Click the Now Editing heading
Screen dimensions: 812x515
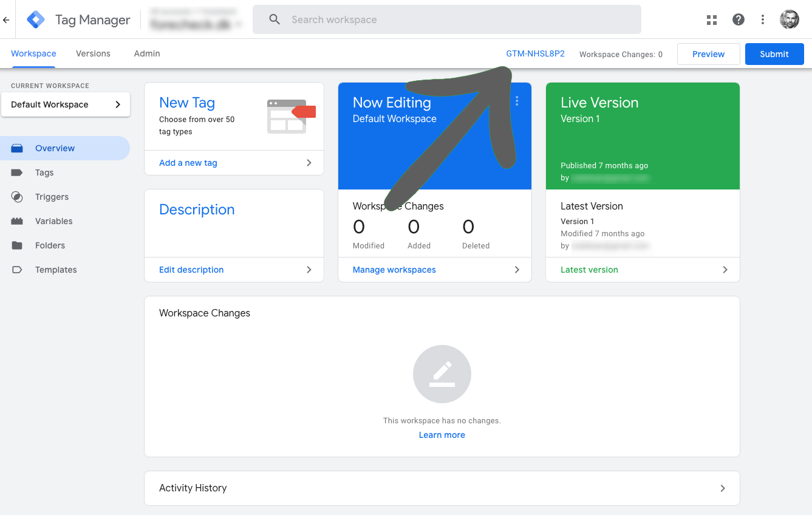[x=392, y=103]
